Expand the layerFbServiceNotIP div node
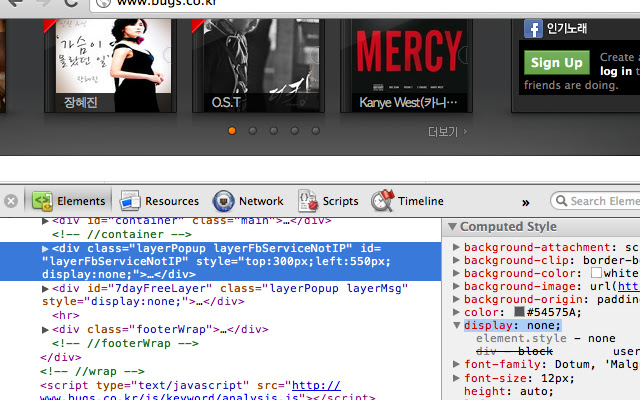This screenshot has height=400, width=640. click(x=45, y=248)
